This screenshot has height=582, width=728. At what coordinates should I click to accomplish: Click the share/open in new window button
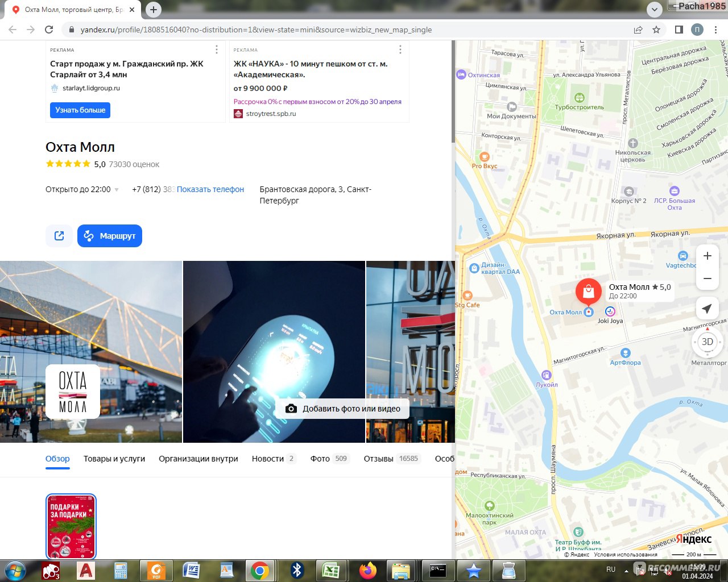coord(59,236)
